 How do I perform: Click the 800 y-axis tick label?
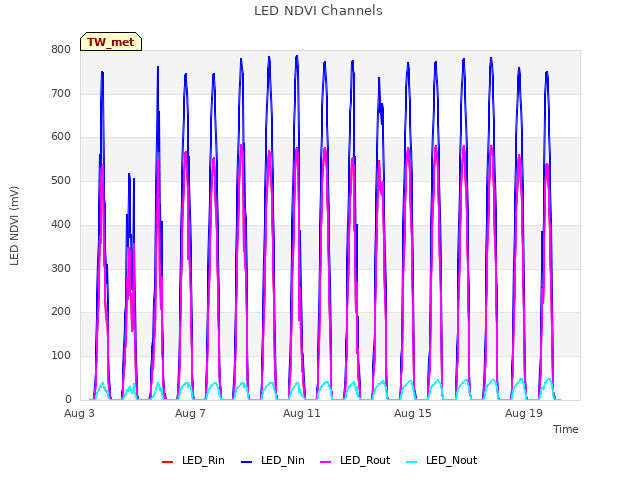61,50
